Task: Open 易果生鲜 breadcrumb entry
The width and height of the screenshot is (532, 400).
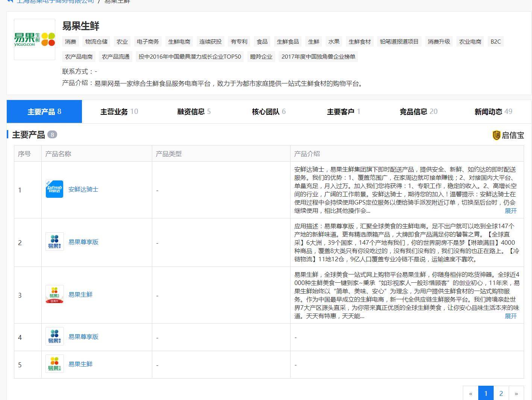Action: (117, 2)
